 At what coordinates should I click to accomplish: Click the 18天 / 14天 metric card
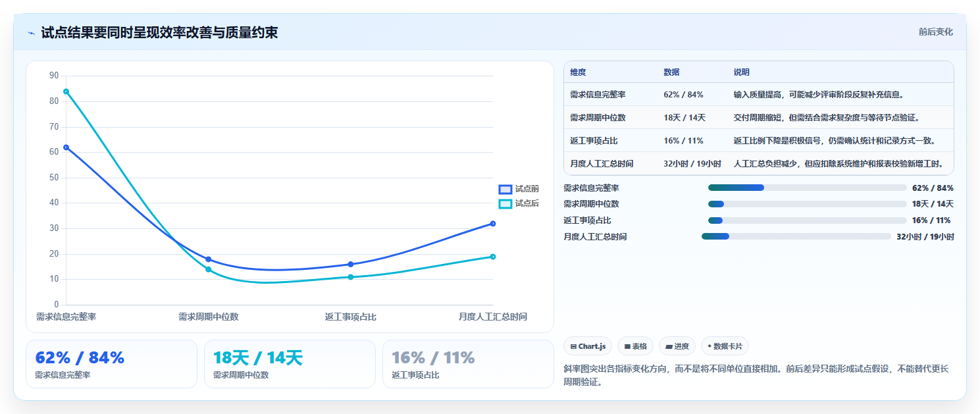point(290,364)
